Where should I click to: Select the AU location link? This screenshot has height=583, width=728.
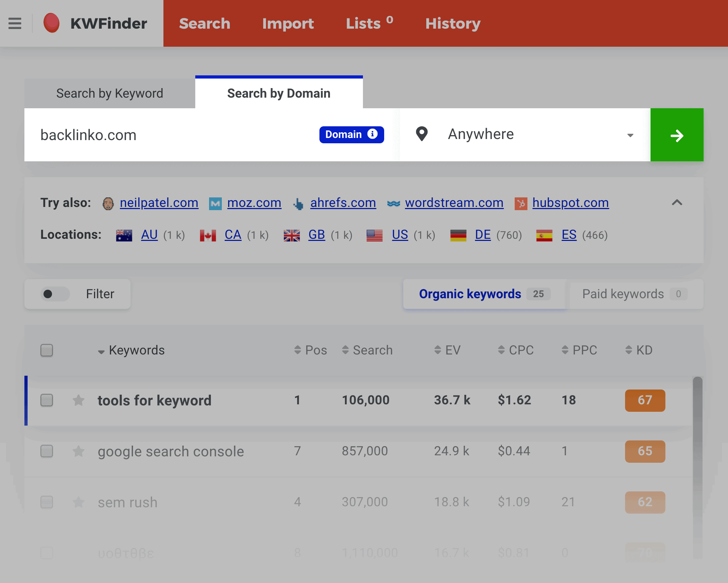tap(149, 235)
